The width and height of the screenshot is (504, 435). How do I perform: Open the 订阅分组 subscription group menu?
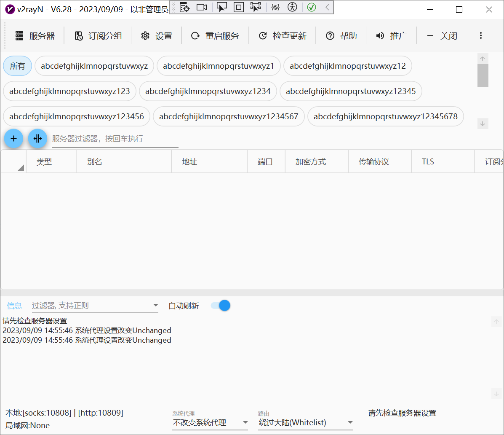click(x=99, y=36)
